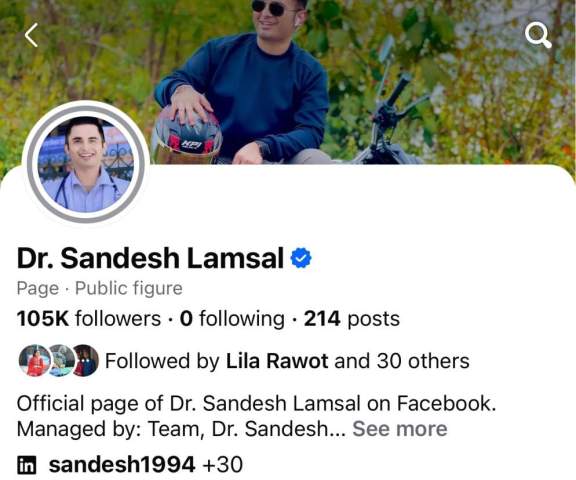Image resolution: width=576 pixels, height=480 pixels.
Task: Click the LinkedIn icon
Action: point(27,465)
